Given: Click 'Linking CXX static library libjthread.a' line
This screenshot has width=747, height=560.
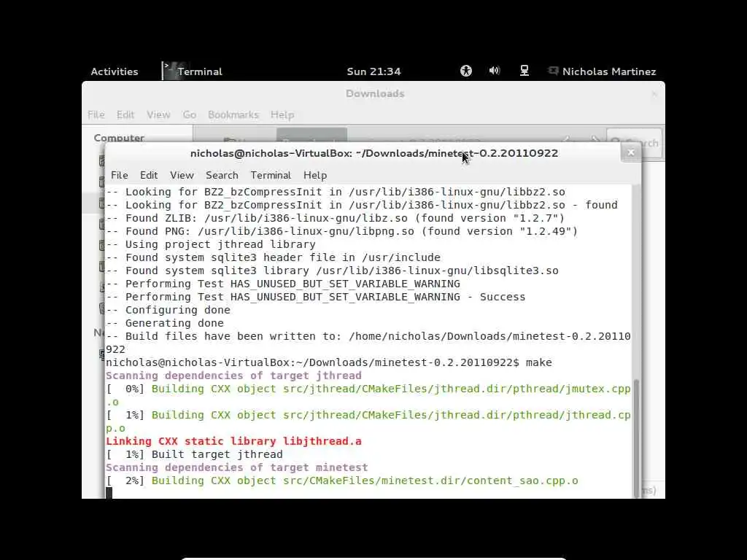Looking at the screenshot, I should click(x=233, y=441).
